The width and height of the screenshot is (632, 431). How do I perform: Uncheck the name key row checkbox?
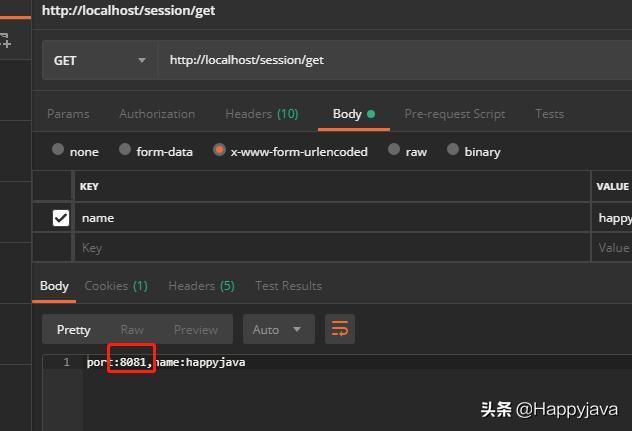coord(61,218)
